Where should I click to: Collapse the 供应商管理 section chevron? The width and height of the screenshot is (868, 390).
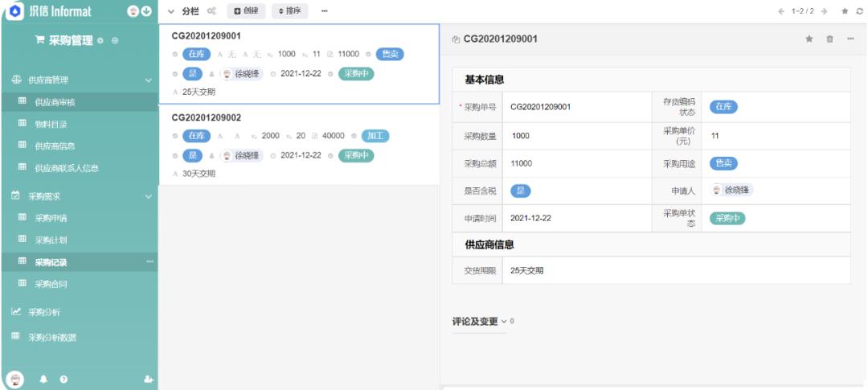coord(149,80)
